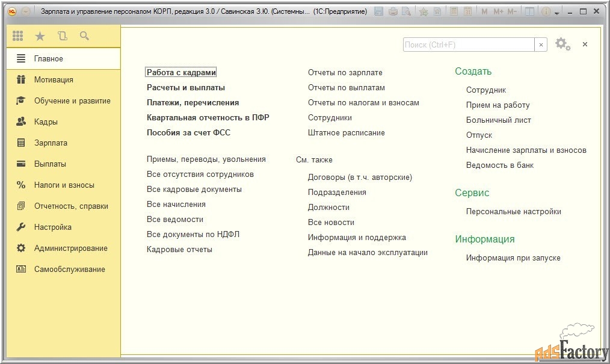Click the graduation cap icon for Обучение и развитие
The width and height of the screenshot is (610, 364).
coord(21,100)
